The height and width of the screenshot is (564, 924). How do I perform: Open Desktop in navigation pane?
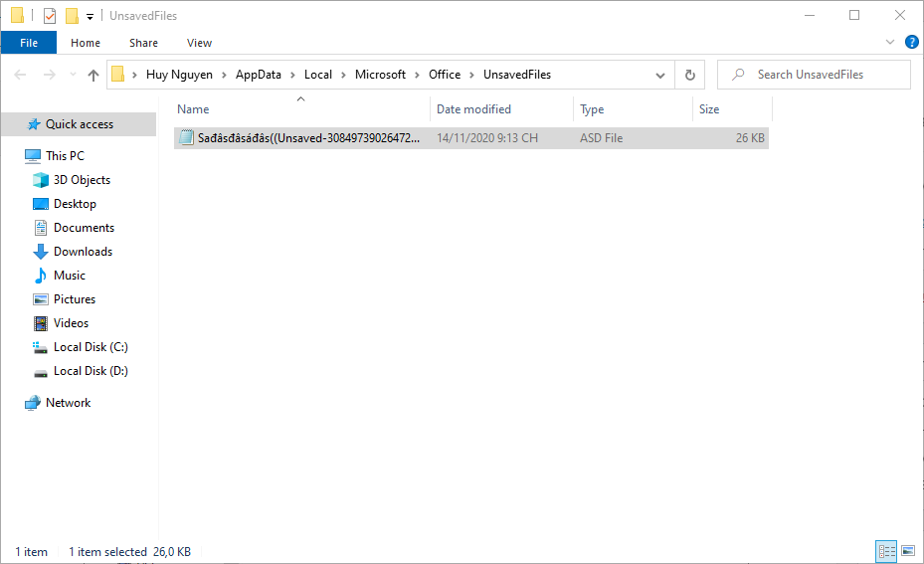(x=75, y=204)
